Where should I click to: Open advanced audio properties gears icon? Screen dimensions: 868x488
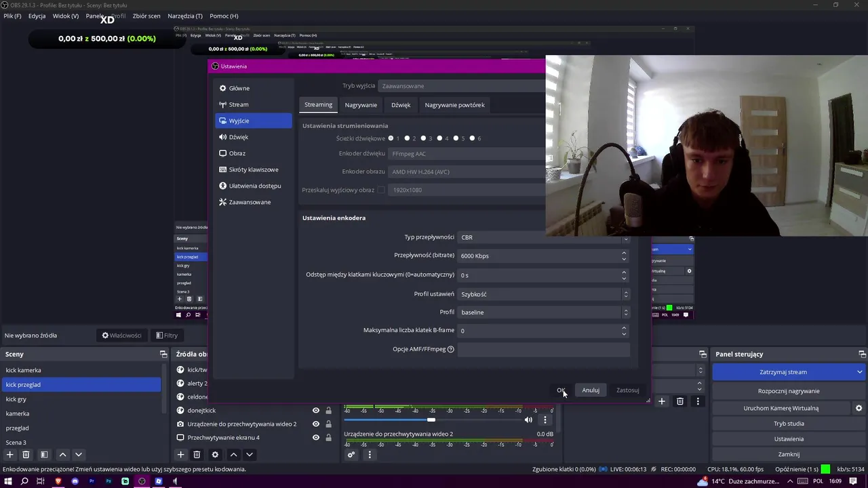tap(351, 455)
